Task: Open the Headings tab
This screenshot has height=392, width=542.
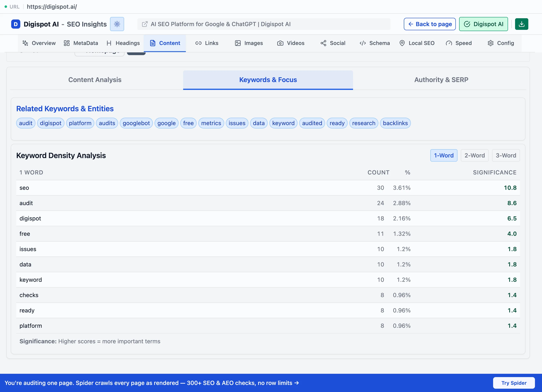Action: click(123, 43)
